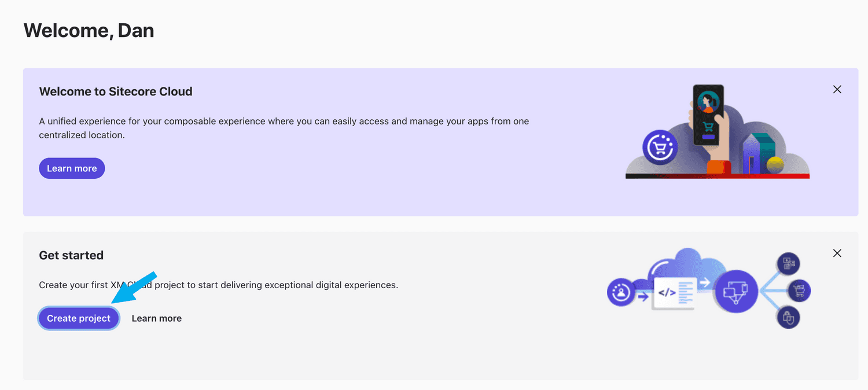
Task: Open Learn more link beside Create project
Action: click(157, 318)
